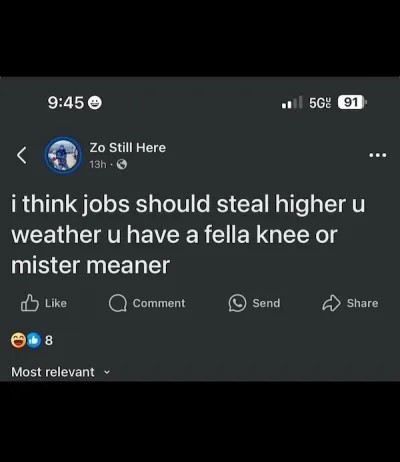Click the Share label text
400x462 pixels.
click(x=362, y=303)
